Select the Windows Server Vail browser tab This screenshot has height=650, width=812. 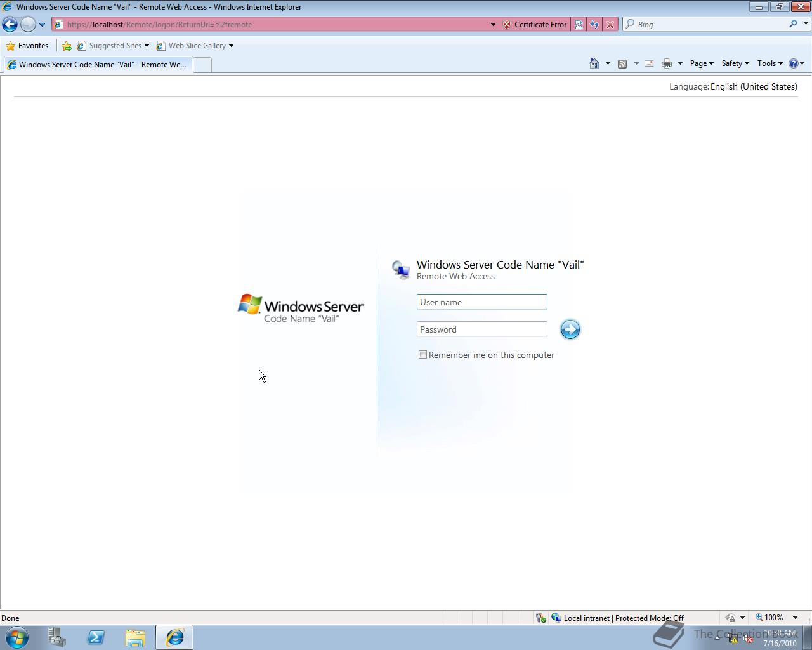pyautogui.click(x=97, y=64)
